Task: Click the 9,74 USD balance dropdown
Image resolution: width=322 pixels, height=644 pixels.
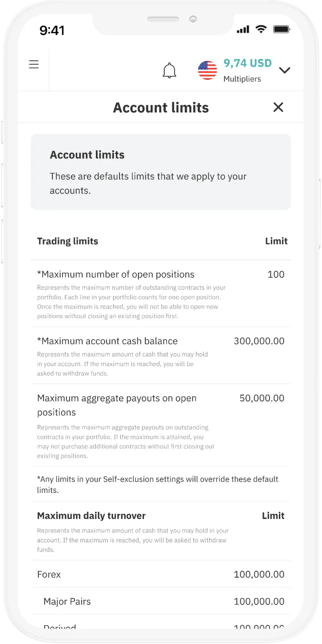Action: [x=247, y=63]
